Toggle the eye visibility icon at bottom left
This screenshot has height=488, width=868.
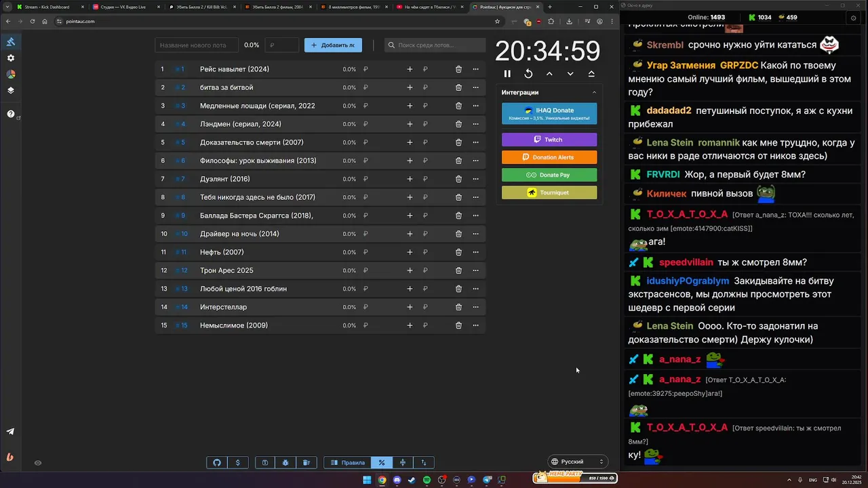38,463
